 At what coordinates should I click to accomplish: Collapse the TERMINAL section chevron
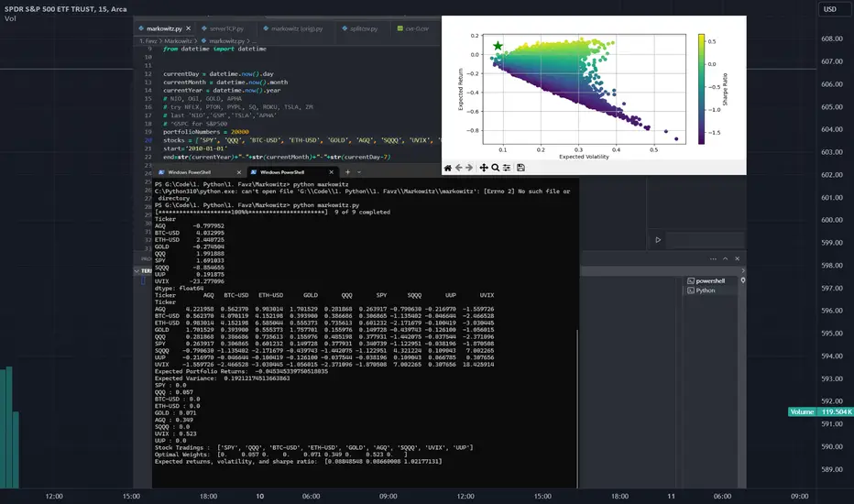[x=137, y=271]
